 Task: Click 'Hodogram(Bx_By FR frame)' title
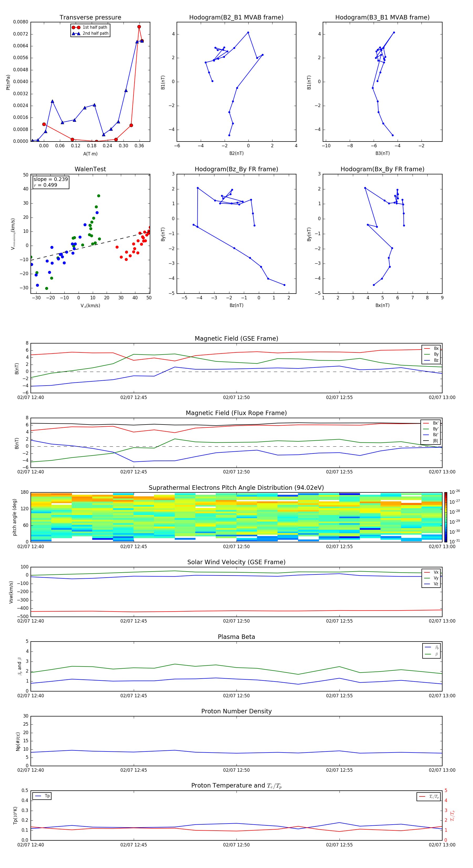[382, 169]
